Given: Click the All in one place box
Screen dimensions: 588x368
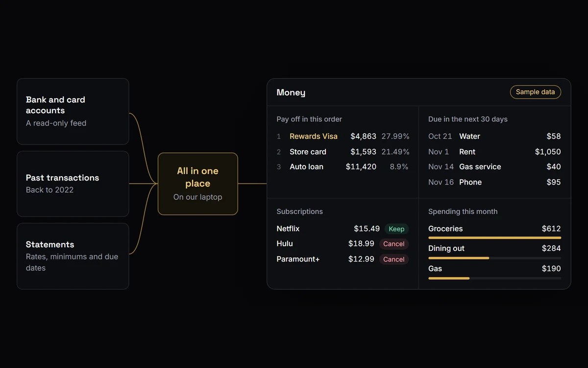Looking at the screenshot, I should pos(198,184).
